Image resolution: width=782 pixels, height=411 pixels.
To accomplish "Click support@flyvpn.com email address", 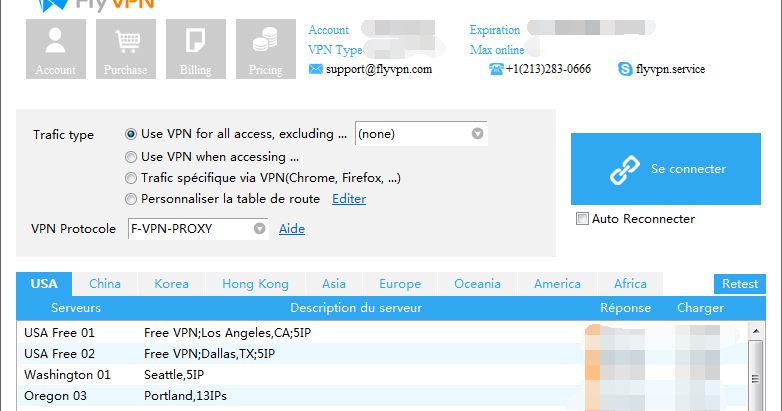I will (379, 69).
